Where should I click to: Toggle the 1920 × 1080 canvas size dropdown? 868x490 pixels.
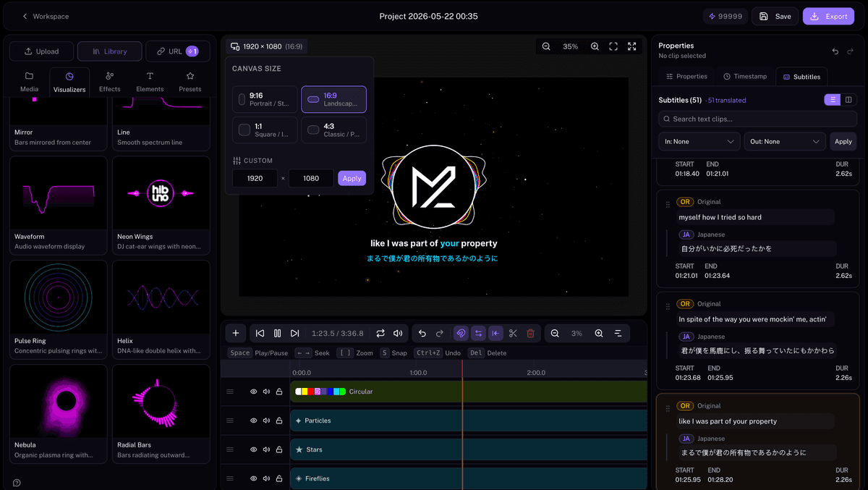coord(266,46)
